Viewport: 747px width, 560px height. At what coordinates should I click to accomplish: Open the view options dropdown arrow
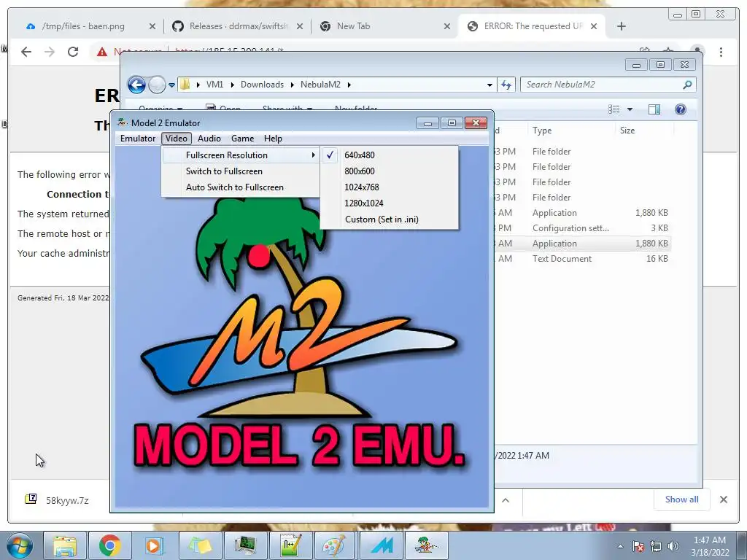click(630, 109)
